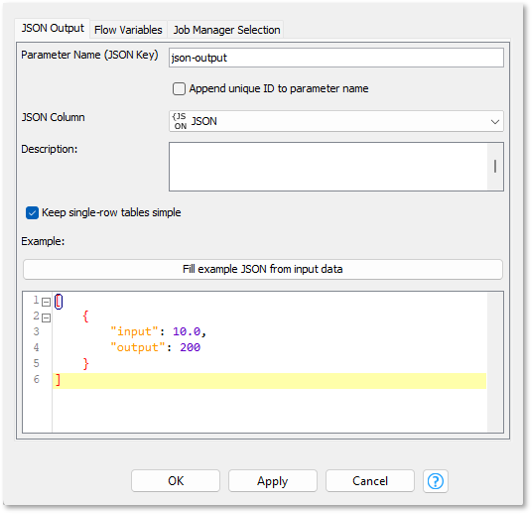
Task: Click the OK button
Action: coord(176,481)
